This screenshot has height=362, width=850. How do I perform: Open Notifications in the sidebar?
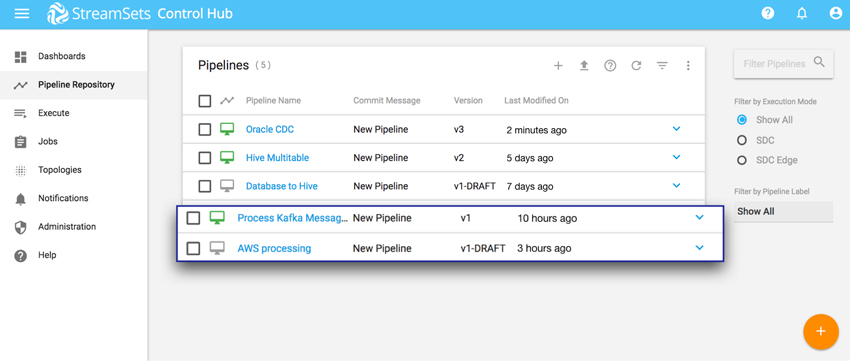74,198
